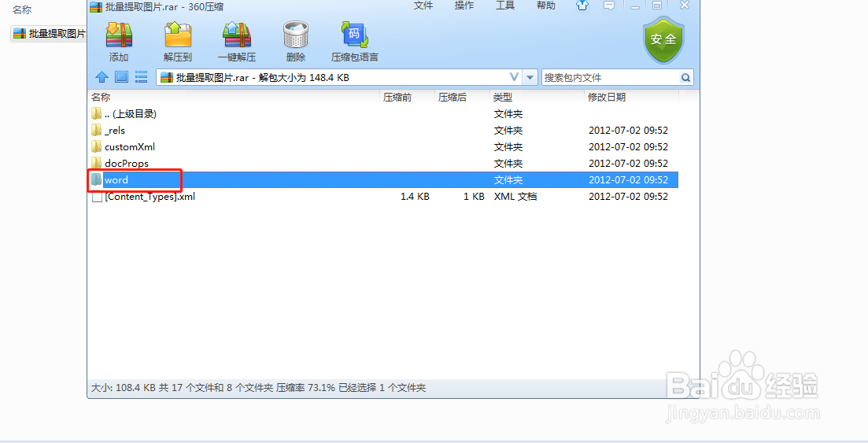This screenshot has height=443, width=868.
Task: Click the 解压到 (Extract to) icon
Action: pyautogui.click(x=178, y=35)
